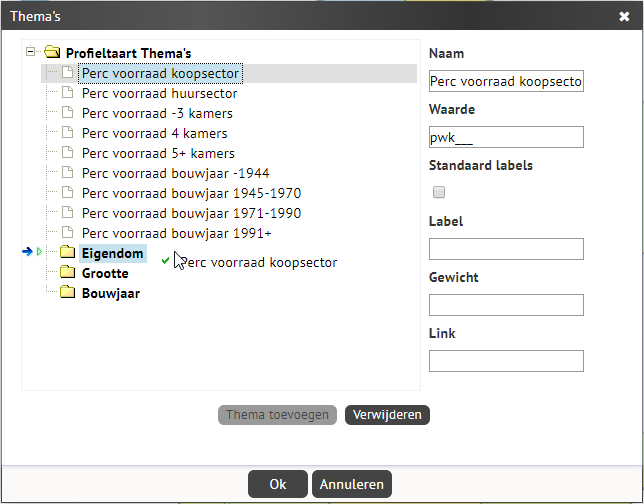Click the Verwijderen button

pos(387,415)
